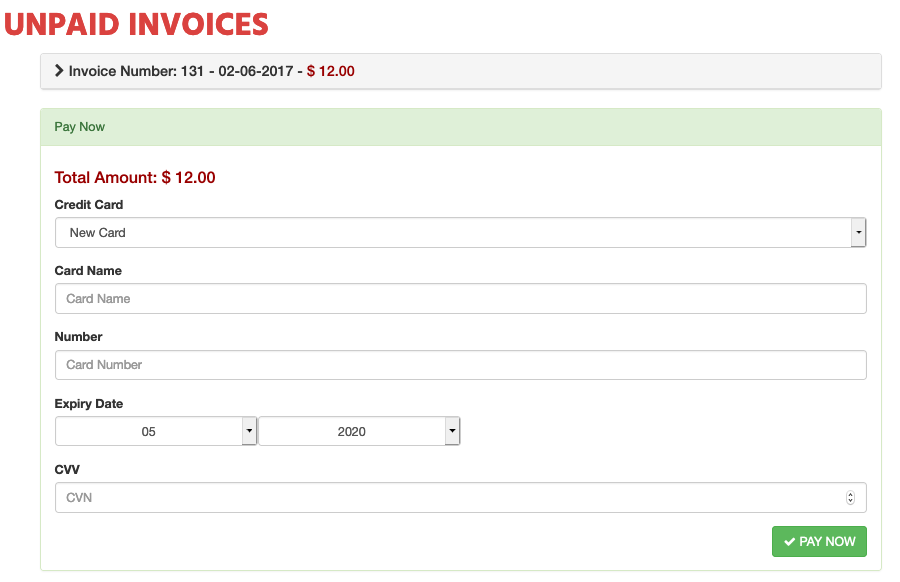Screen dimensions: 900x582
Task: Click the arrow on the Credit Card select
Action: click(x=858, y=233)
